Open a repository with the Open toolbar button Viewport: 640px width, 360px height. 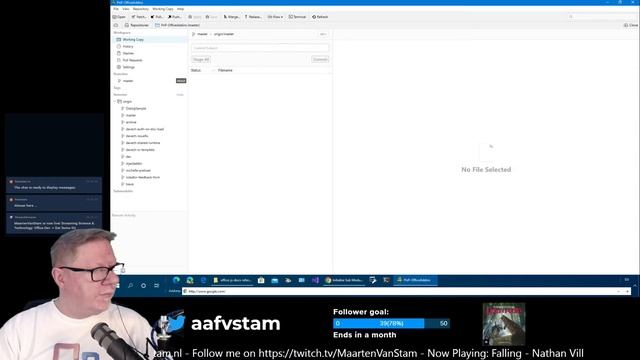(119, 17)
